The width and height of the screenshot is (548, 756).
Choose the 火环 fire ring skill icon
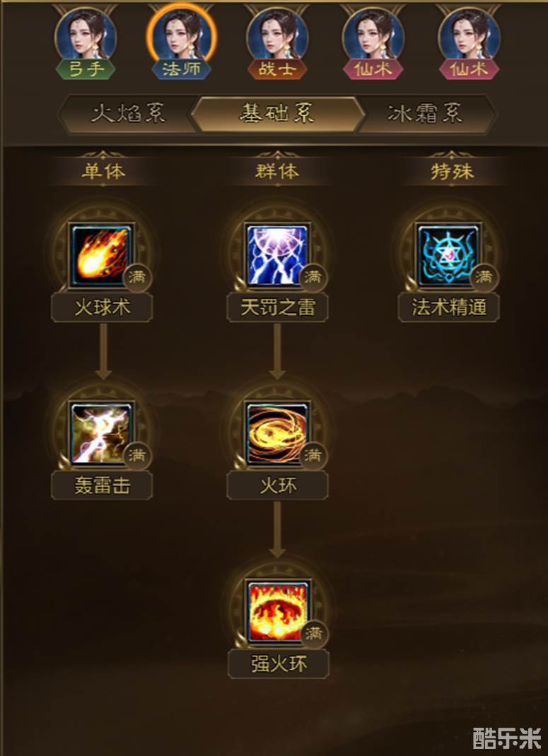(x=277, y=433)
